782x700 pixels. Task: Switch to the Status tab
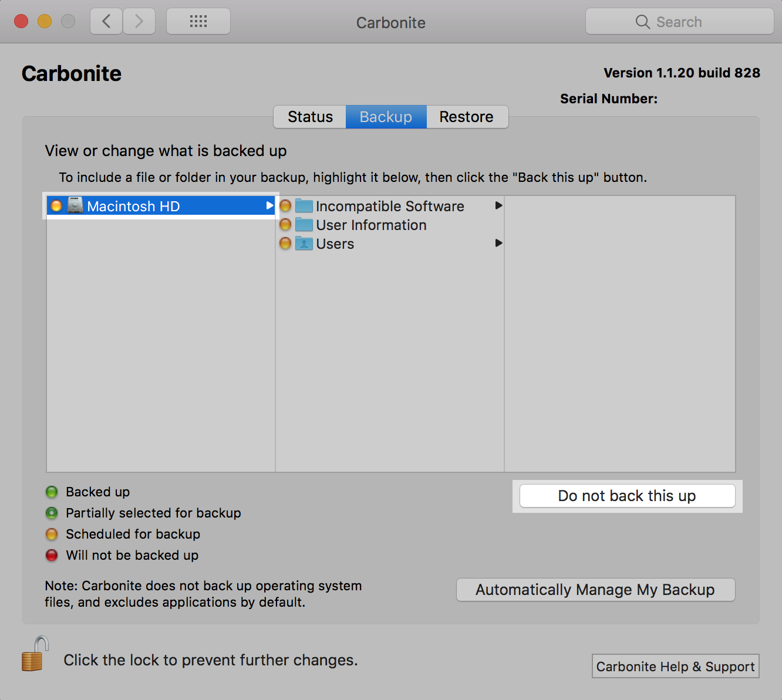[310, 117]
